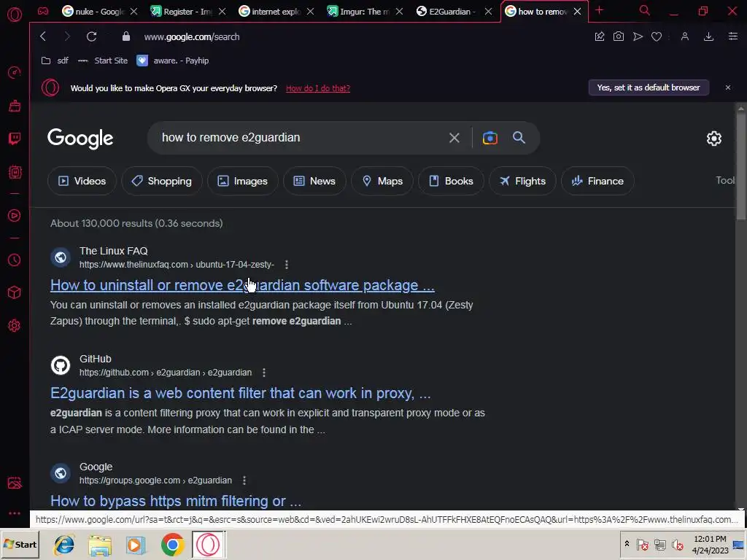Screen dimensions: 747x560
Task: Open the sdf bookmarks folder
Action: [x=55, y=61]
